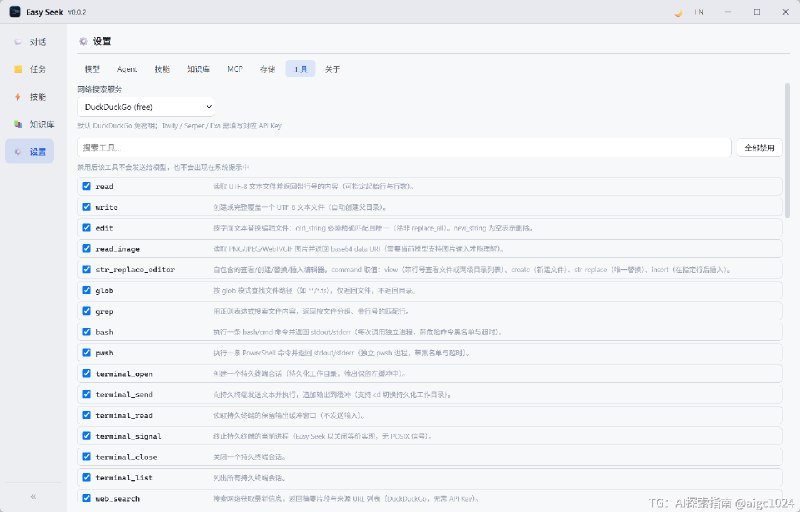The image size is (800, 512).
Task: Toggle the str_replace_editor checkbox
Action: (86, 269)
